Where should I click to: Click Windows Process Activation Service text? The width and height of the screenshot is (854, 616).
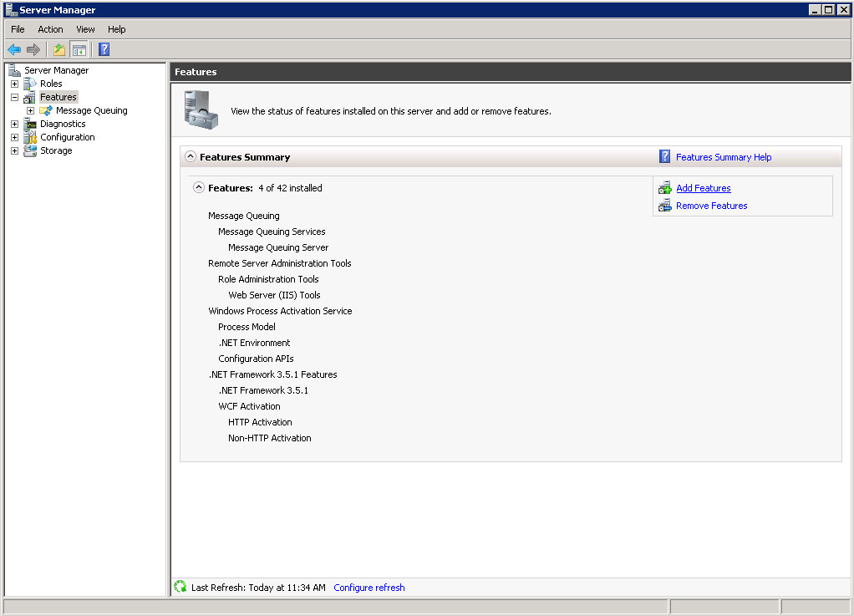pyautogui.click(x=280, y=311)
